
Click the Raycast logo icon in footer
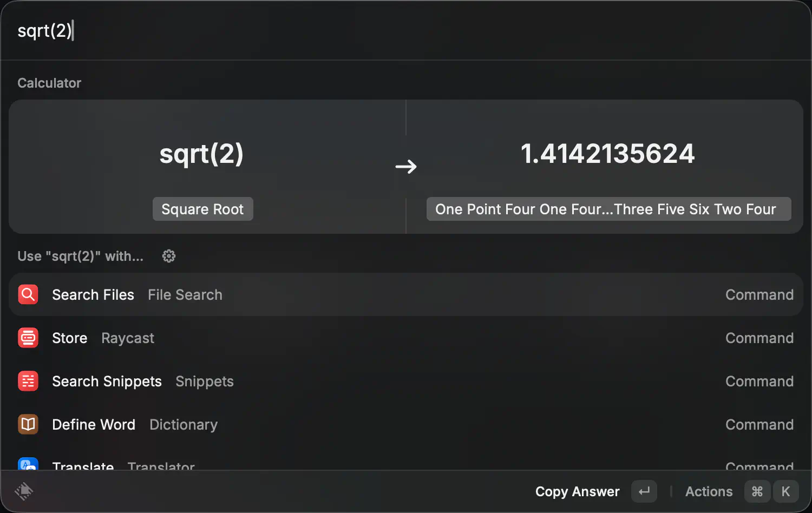point(24,491)
